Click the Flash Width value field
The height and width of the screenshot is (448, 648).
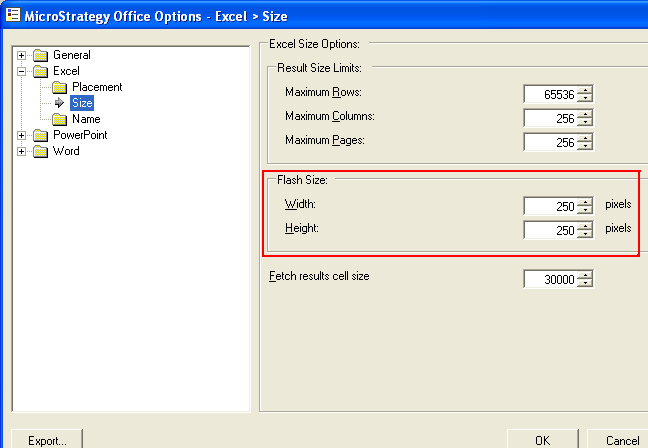[550, 206]
